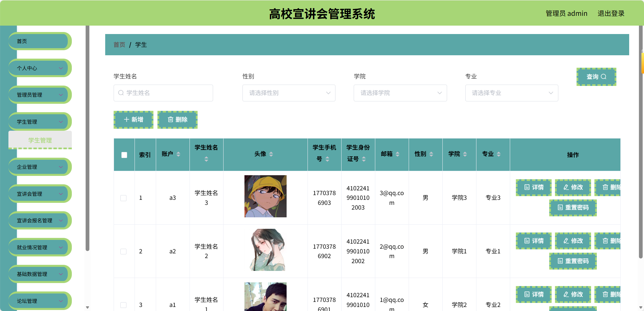Image resolution: width=644 pixels, height=311 pixels.
Task: Click the 高校宣讲会管理系统 title
Action: (x=322, y=14)
